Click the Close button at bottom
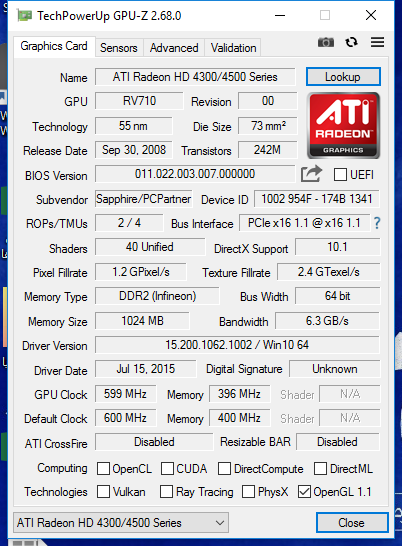The image size is (402, 546). [x=352, y=522]
